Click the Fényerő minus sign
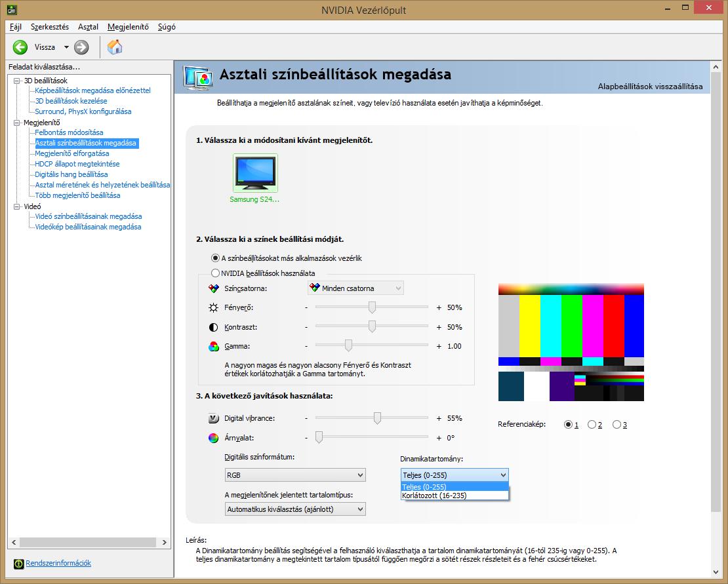The image size is (728, 584). [x=306, y=307]
